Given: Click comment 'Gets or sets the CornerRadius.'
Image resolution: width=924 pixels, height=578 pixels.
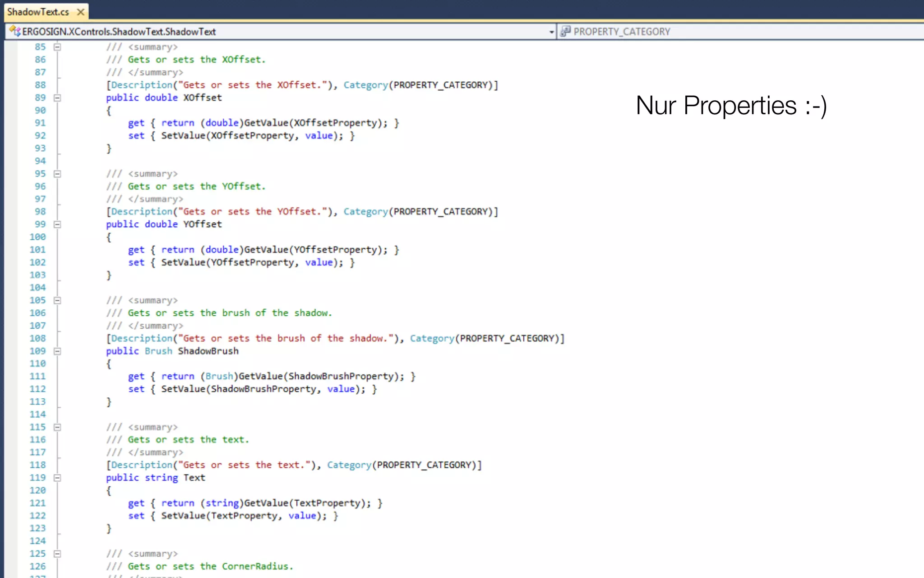Looking at the screenshot, I should tap(200, 566).
